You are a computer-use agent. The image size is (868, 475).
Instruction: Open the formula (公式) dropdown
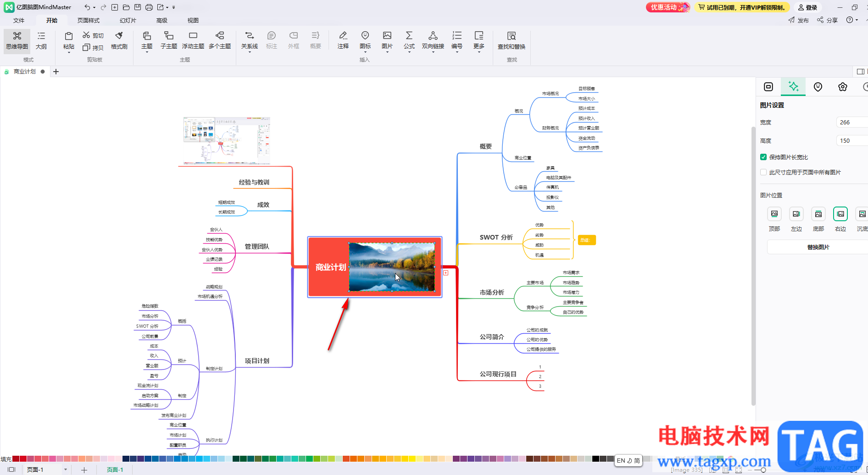coord(409,52)
